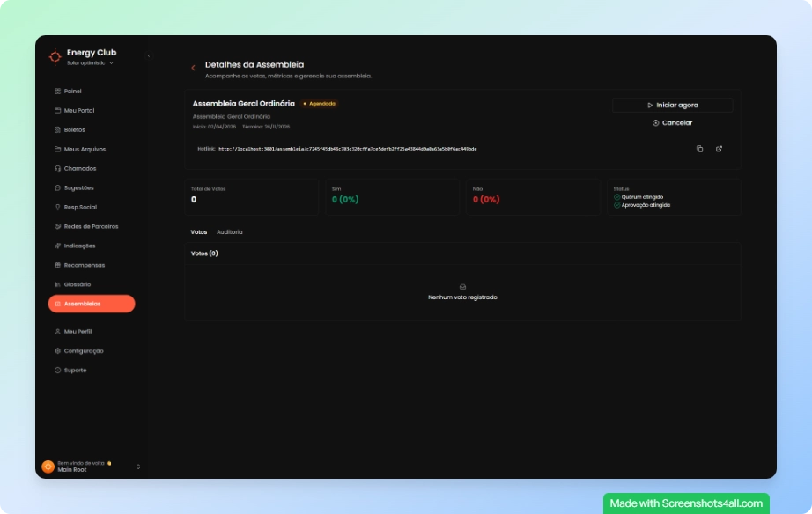Click the Main Root user avatar
The image size is (812, 514).
coord(48,466)
